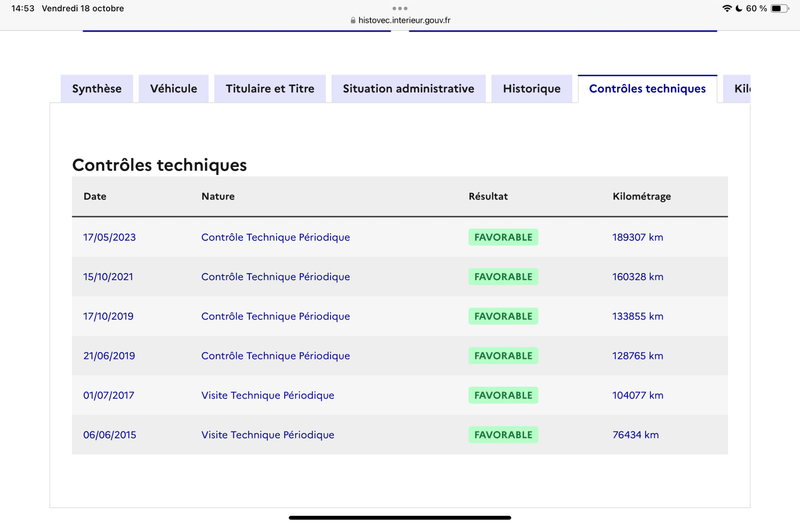Click the 76434 km mileage value
This screenshot has height=525, width=800.
point(636,435)
